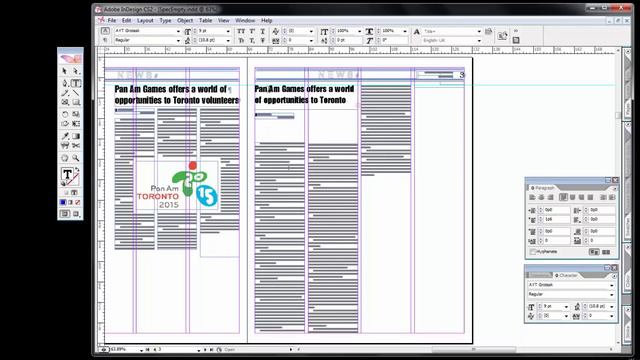Click the Pan Am Toronto 2015 logo image
The width and height of the screenshot is (640, 360).
point(177,186)
